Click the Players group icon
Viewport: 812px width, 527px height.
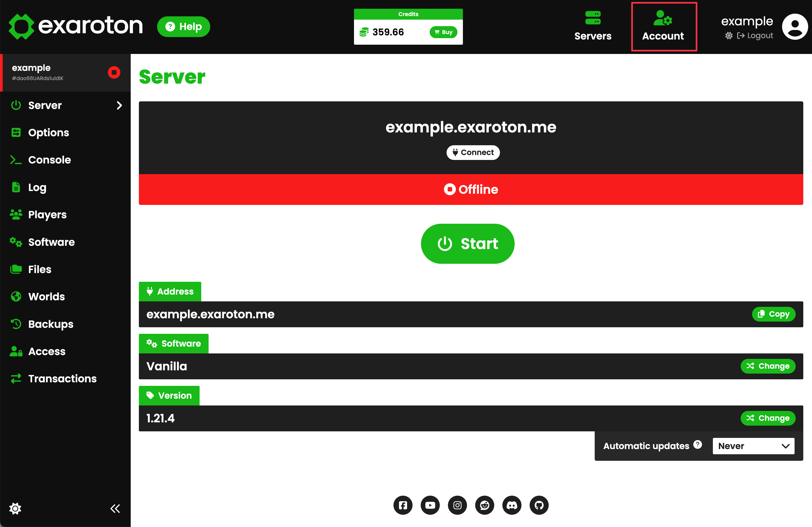point(16,214)
